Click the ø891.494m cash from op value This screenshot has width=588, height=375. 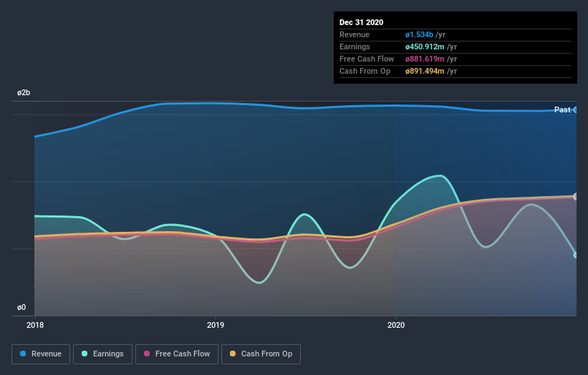click(x=425, y=71)
